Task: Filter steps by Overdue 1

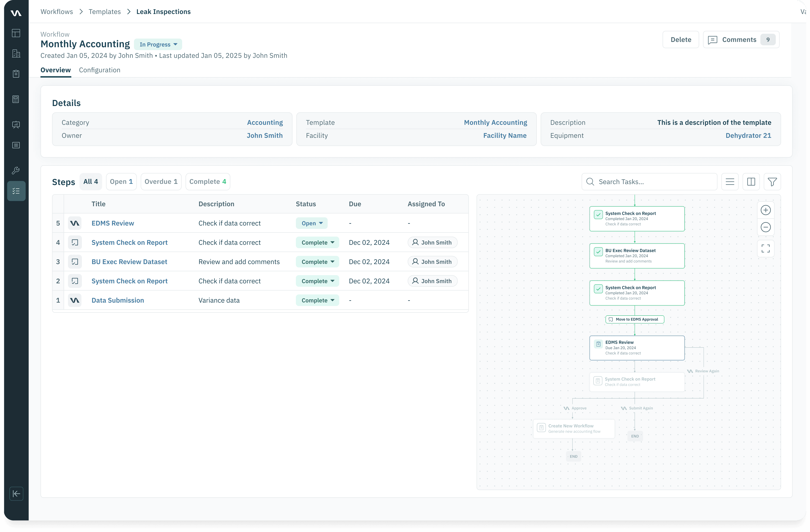Action: [x=161, y=181]
